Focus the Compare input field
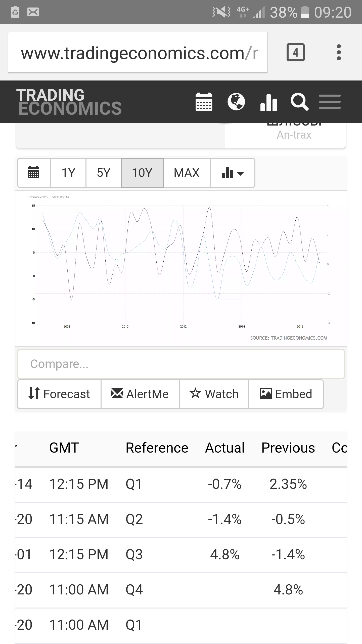362x644 pixels. click(181, 364)
